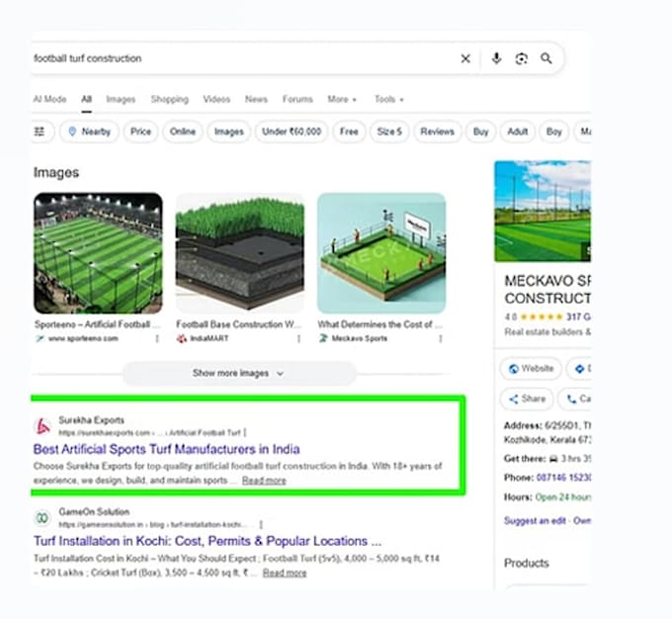Apply the Under ₹60,000 filter chip

pyautogui.click(x=292, y=132)
